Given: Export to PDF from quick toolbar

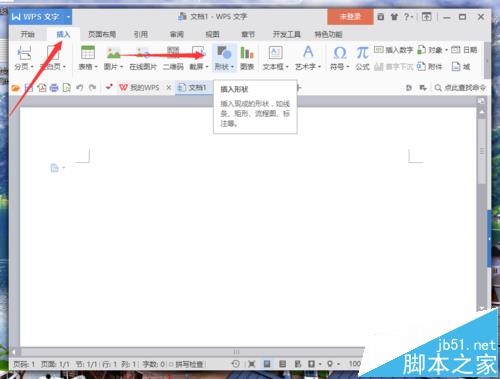Looking at the screenshot, I should tap(42, 88).
